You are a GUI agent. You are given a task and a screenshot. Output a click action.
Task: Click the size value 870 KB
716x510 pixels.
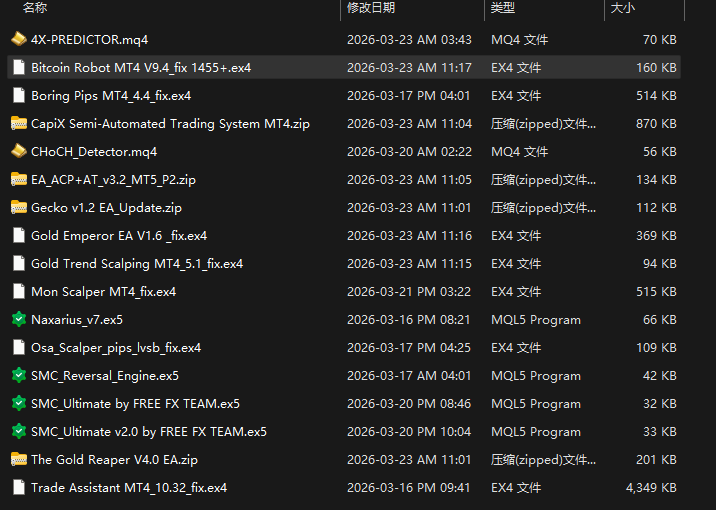[x=656, y=124]
